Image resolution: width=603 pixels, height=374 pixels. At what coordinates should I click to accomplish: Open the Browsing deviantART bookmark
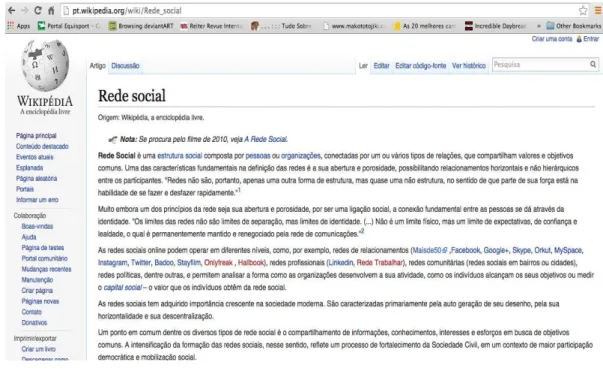[x=141, y=26]
